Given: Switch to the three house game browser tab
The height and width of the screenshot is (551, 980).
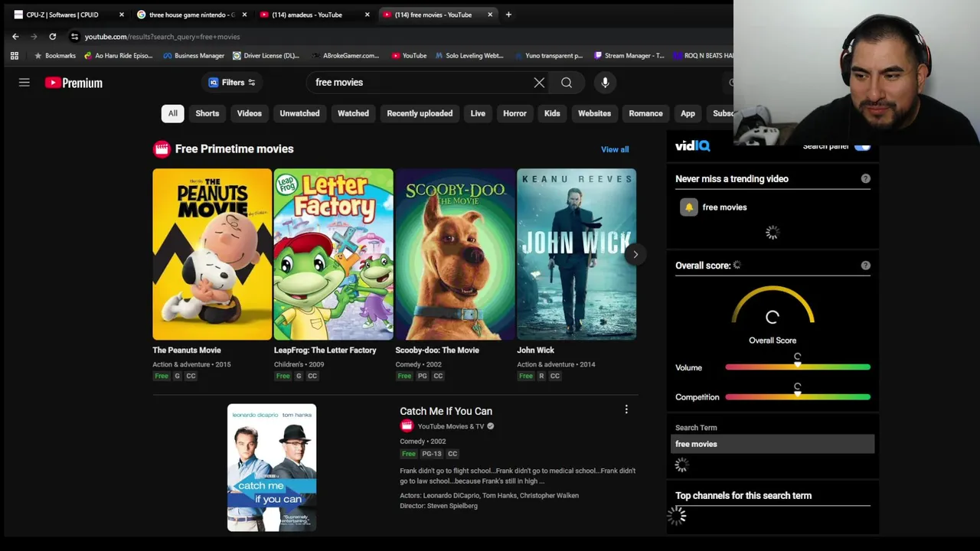Looking at the screenshot, I should 192,15.
